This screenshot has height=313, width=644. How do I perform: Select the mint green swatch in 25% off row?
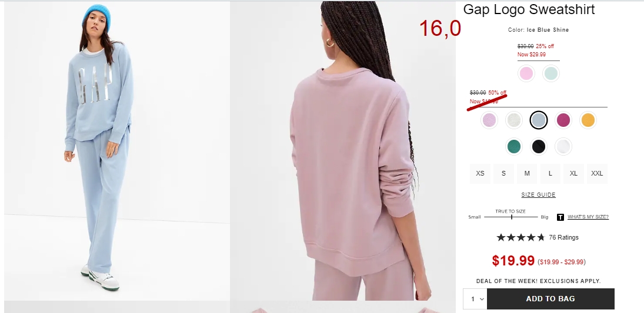pos(550,73)
